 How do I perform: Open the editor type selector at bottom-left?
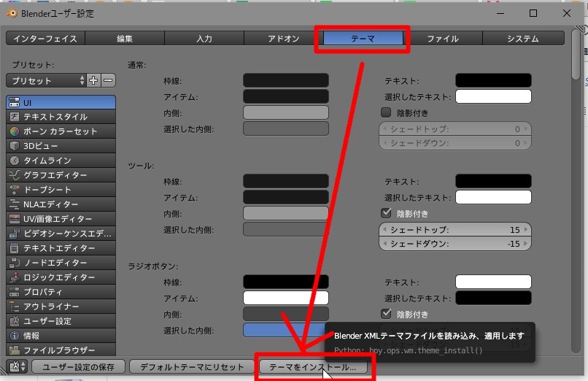pyautogui.click(x=18, y=366)
